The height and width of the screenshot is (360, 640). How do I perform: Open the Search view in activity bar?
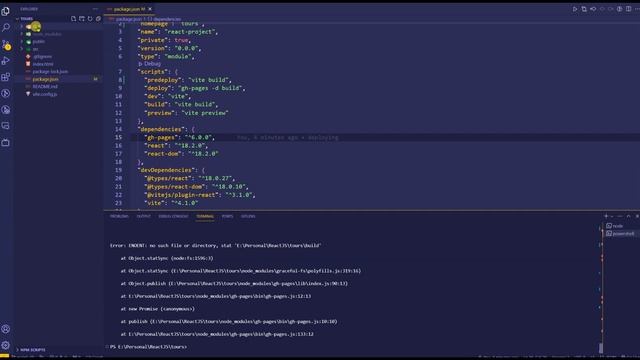coord(6,27)
